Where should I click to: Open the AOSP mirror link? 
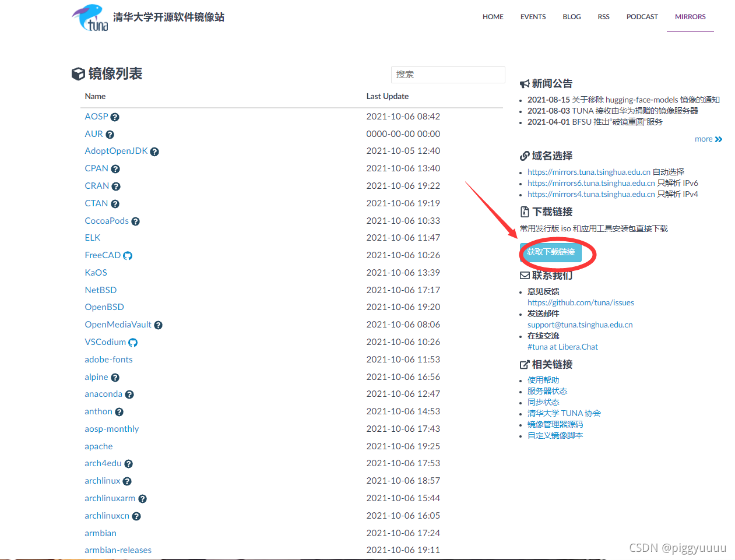coord(96,117)
